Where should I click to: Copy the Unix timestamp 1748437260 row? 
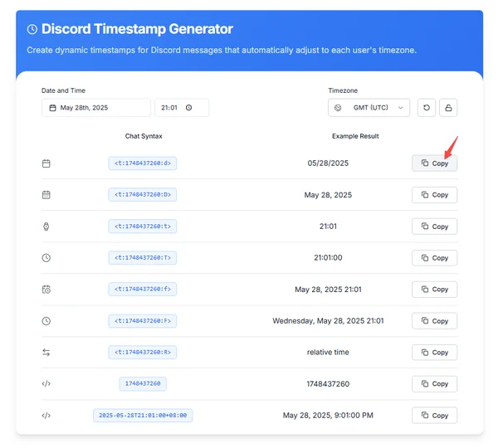point(434,384)
